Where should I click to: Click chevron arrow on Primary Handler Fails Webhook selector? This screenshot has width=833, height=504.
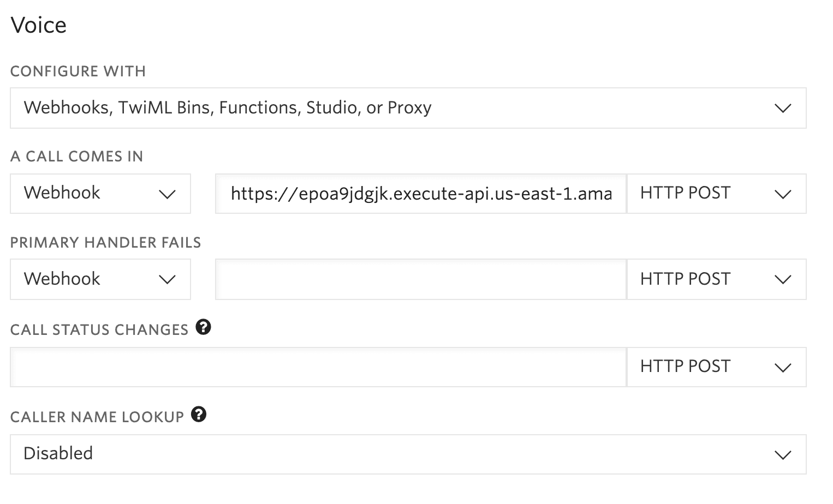click(166, 279)
